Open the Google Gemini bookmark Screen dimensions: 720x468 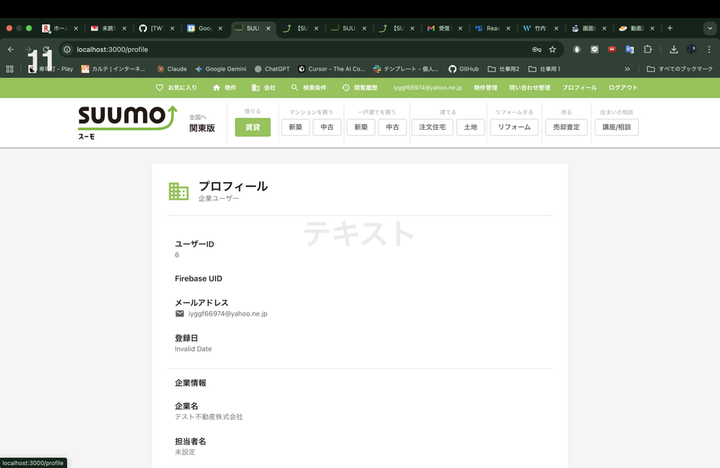(x=220, y=69)
